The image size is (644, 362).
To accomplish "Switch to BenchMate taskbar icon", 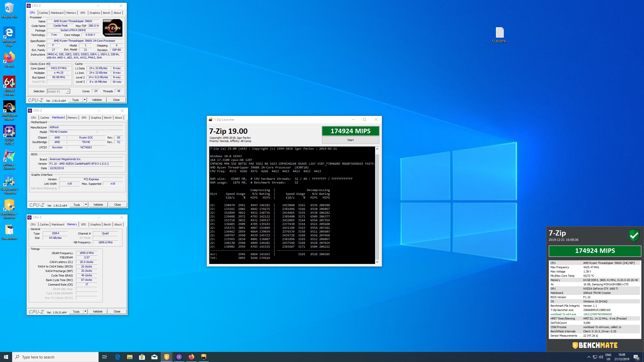I will click(167, 357).
